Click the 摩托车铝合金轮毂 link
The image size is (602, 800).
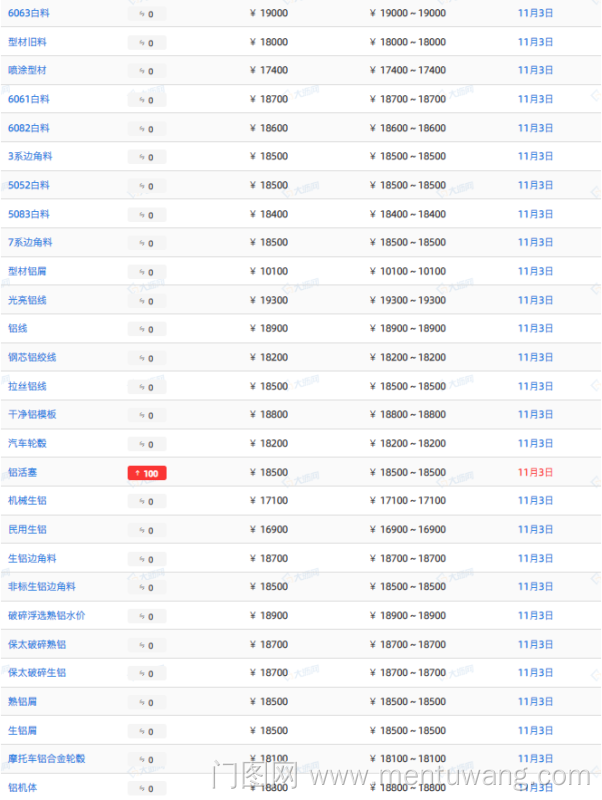pyautogui.click(x=46, y=758)
